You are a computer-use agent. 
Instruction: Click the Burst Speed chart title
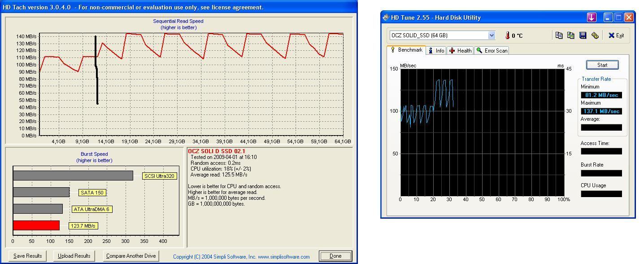pos(94,154)
